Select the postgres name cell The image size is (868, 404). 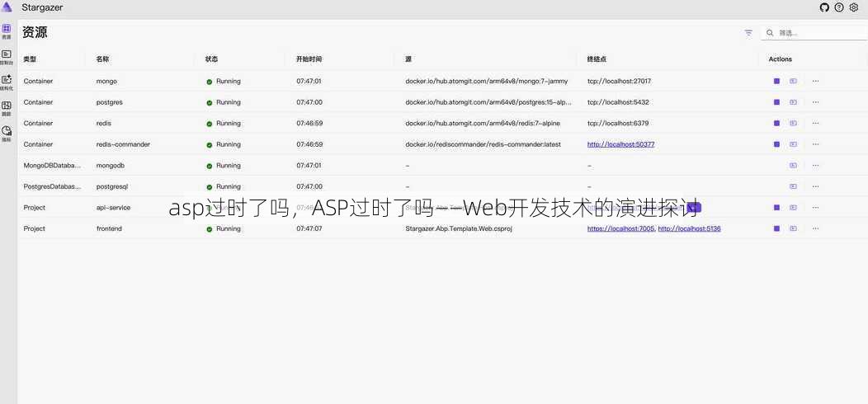click(x=110, y=102)
